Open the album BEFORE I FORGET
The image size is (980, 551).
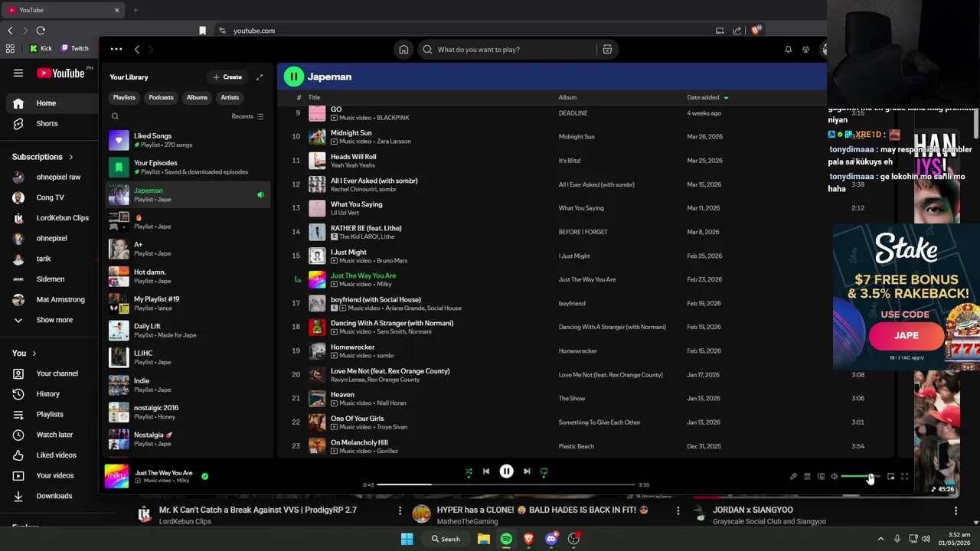tap(583, 232)
